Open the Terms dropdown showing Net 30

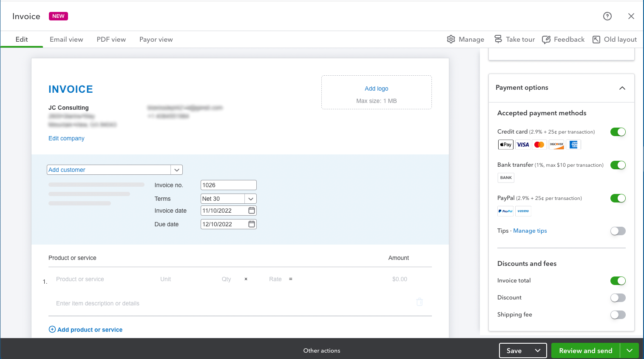pos(251,198)
